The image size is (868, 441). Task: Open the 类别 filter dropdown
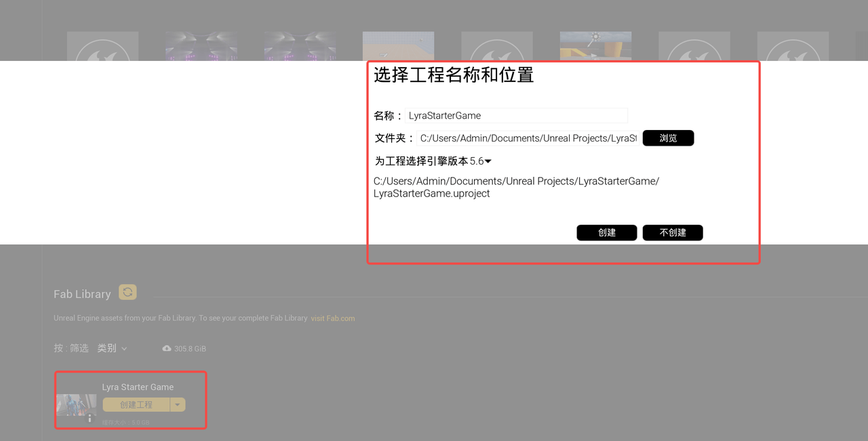[x=112, y=348]
